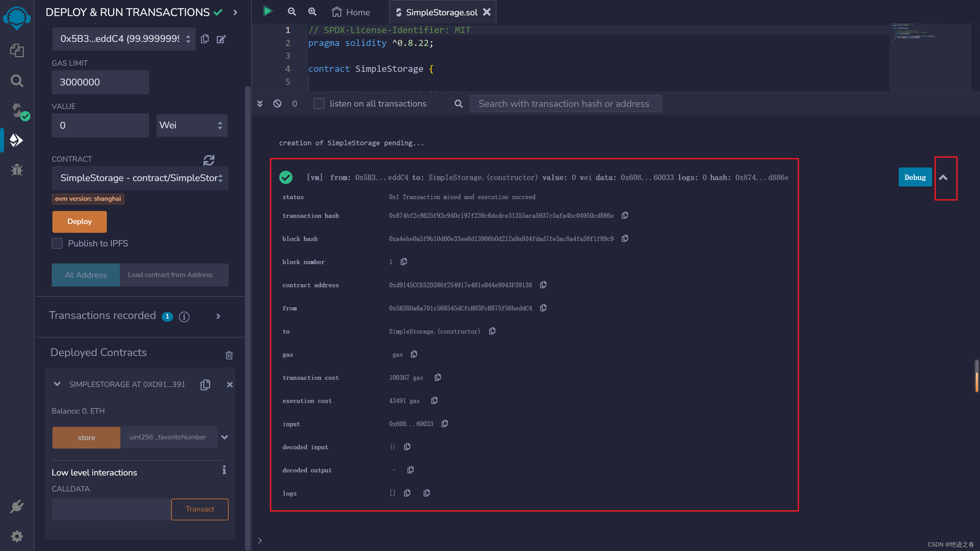
Task: Open the Plugin manager plug icon
Action: 17,506
